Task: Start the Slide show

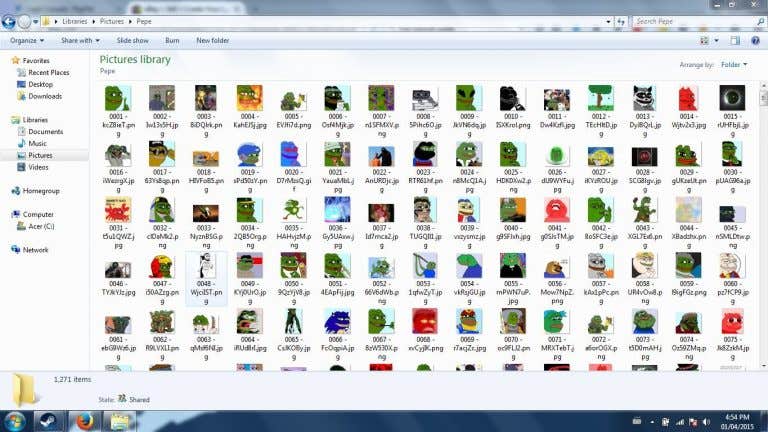Action: click(132, 41)
